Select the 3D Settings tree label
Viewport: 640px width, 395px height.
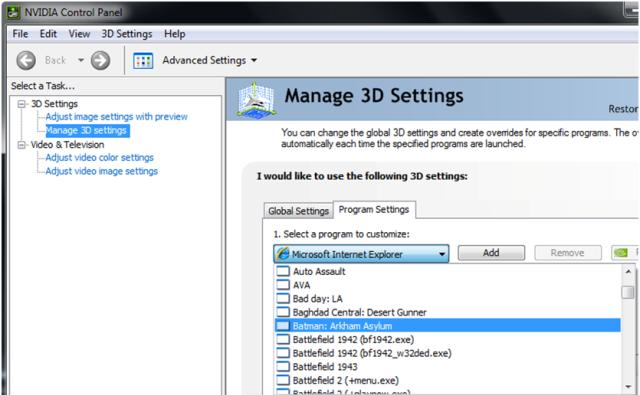(54, 104)
